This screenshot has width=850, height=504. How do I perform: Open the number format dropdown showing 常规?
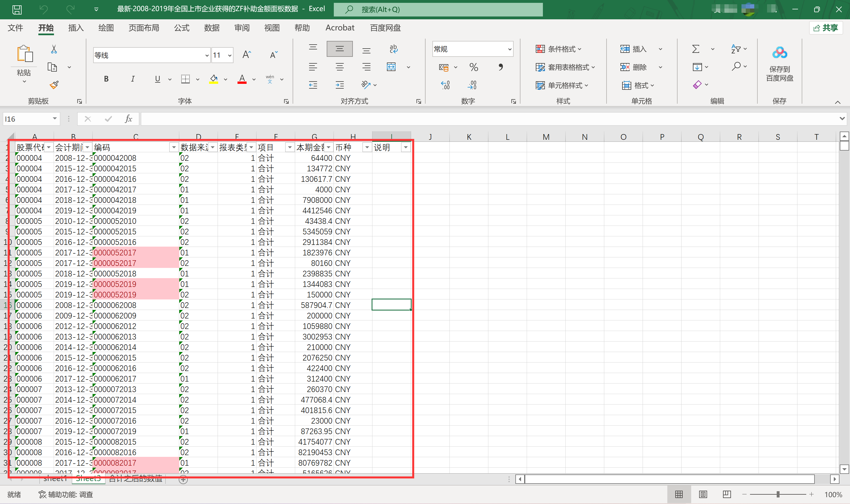coord(509,49)
